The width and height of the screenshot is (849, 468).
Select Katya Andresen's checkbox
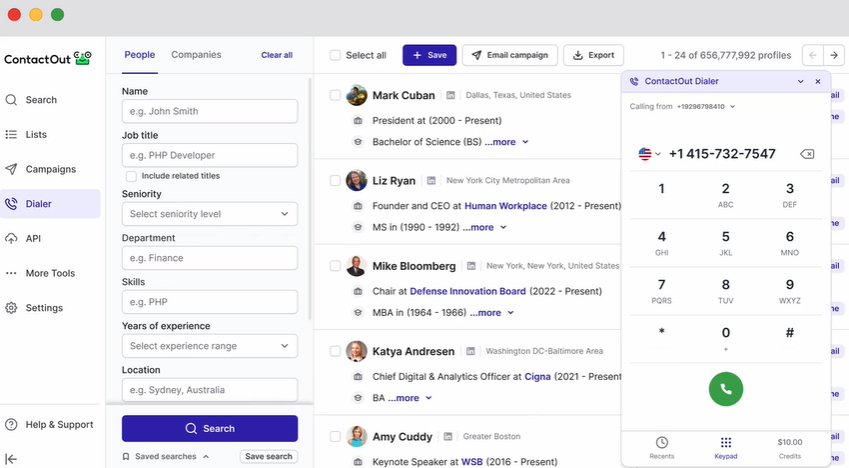(x=335, y=351)
